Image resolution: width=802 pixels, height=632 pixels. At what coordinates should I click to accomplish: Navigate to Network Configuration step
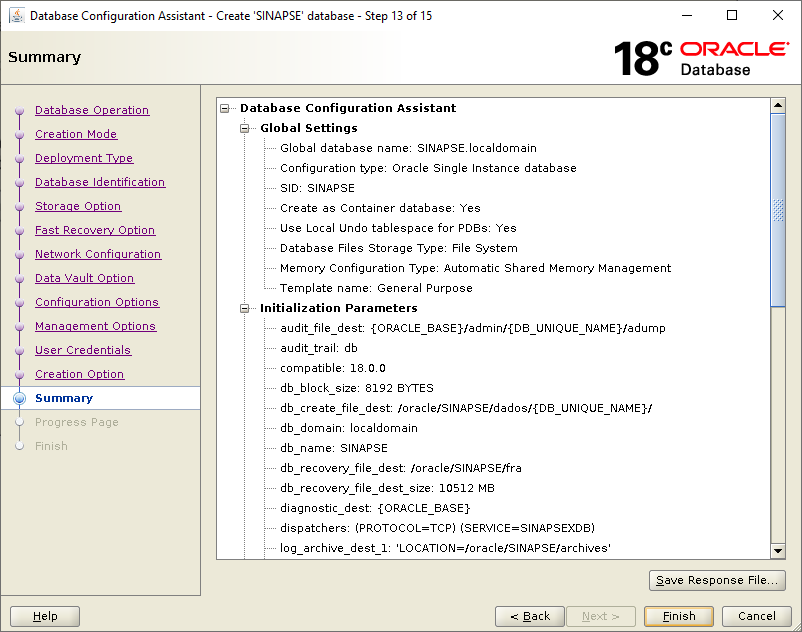(98, 254)
